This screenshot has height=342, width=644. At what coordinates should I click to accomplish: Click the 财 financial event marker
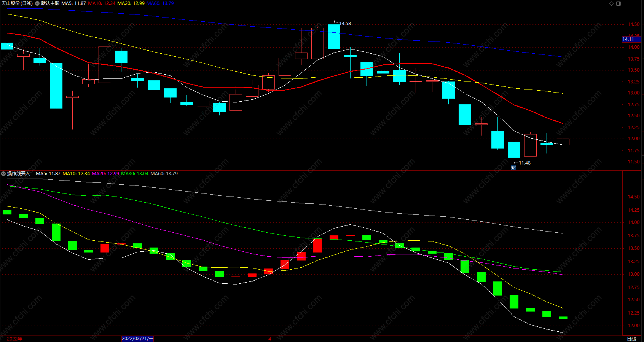pos(513,168)
